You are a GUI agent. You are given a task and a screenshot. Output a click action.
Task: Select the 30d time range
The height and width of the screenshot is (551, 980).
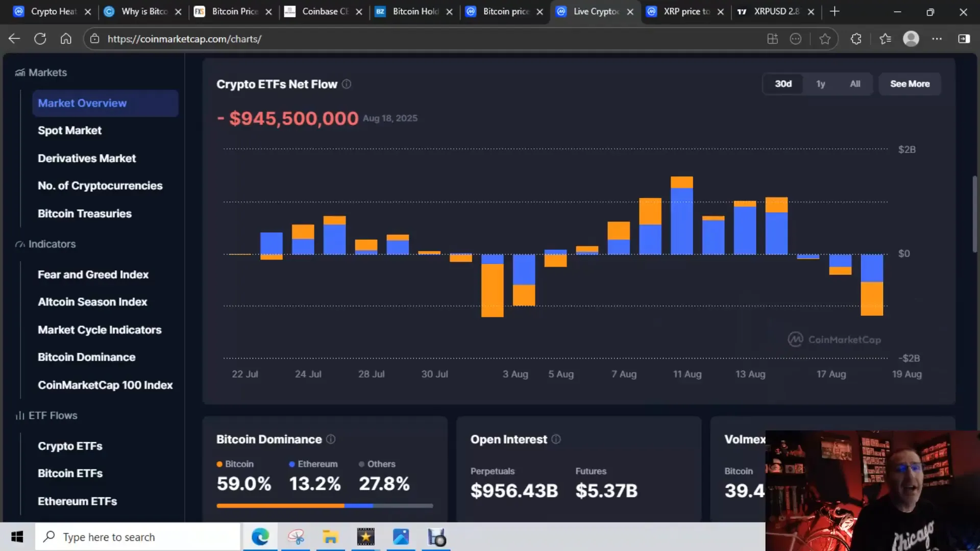[x=783, y=84]
